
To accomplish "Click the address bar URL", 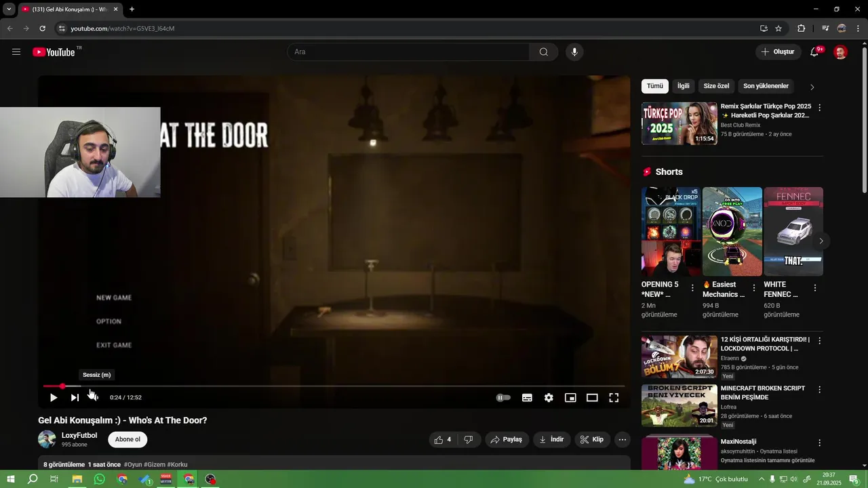I will pos(123,28).
